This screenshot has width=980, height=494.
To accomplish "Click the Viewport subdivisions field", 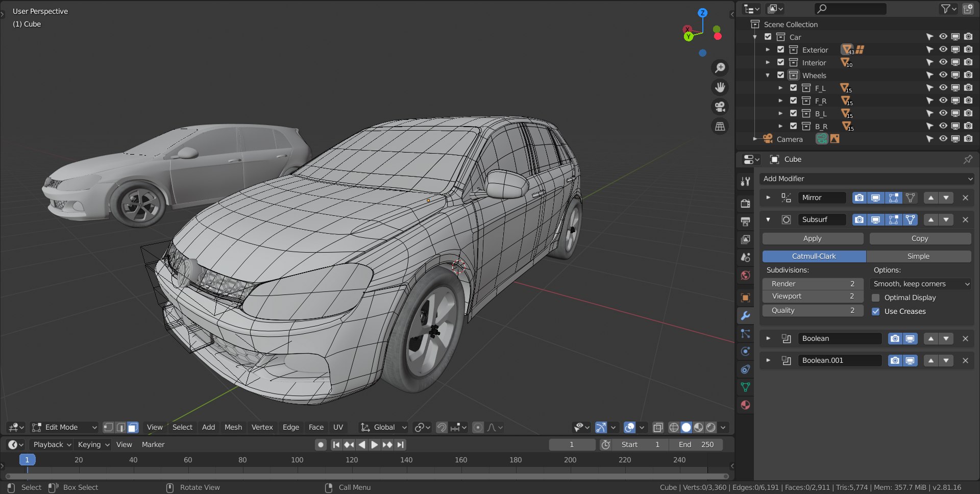I will pos(813,296).
